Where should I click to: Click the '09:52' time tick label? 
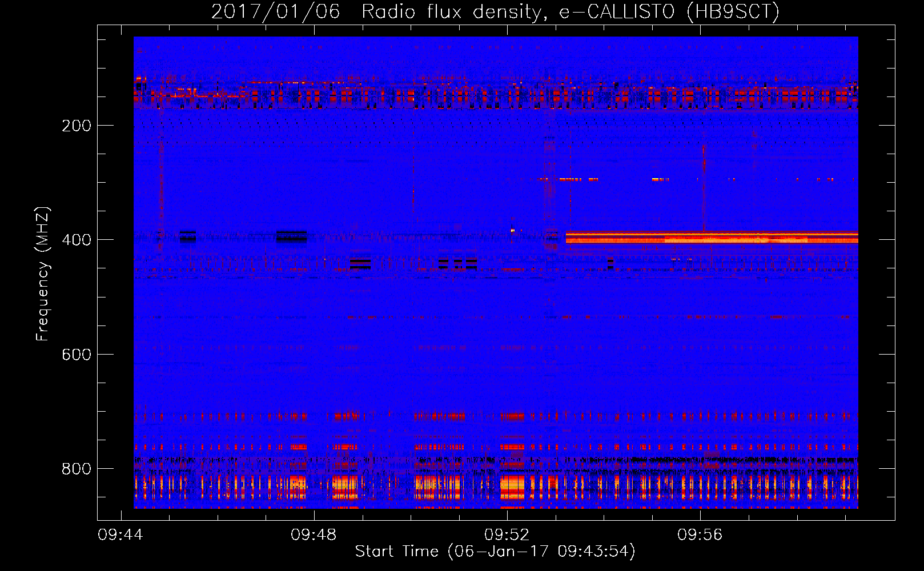pyautogui.click(x=507, y=535)
